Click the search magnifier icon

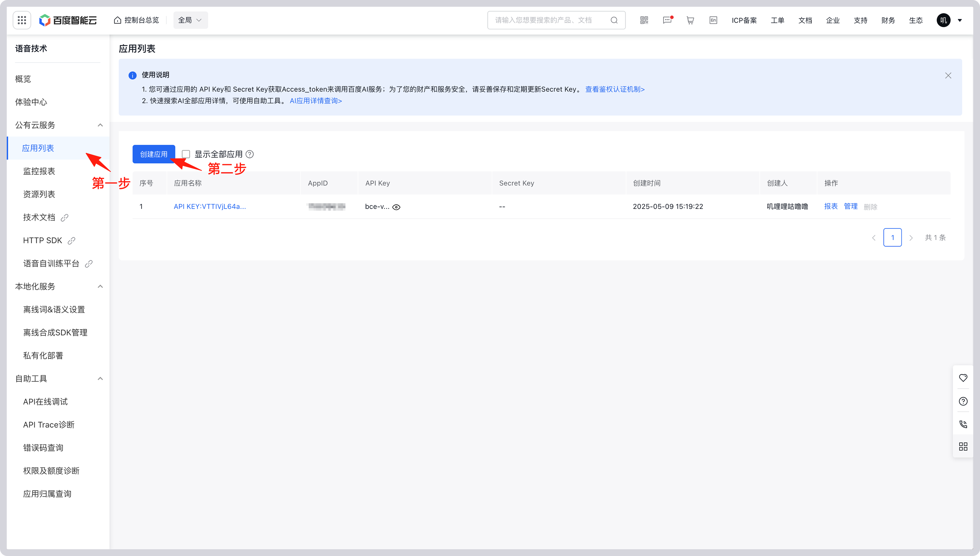coord(614,20)
